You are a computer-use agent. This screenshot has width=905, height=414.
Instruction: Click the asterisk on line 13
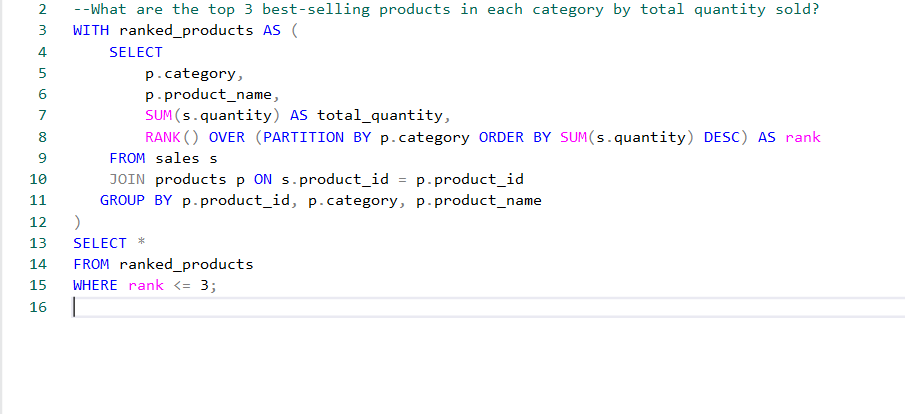click(x=140, y=242)
